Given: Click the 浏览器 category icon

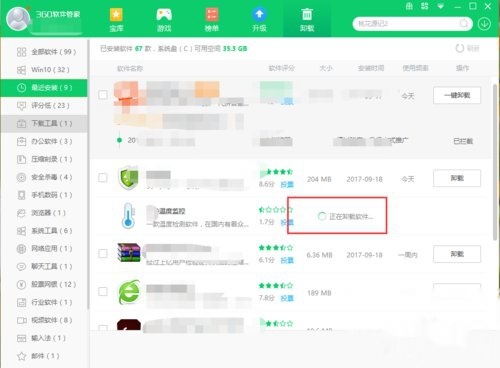Looking at the screenshot, I should coord(21,213).
